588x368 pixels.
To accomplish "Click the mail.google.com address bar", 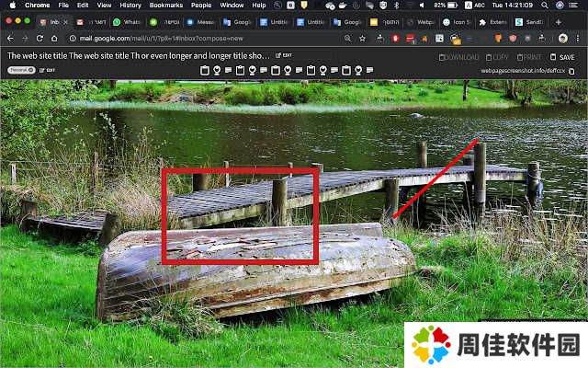I will 184,38.
